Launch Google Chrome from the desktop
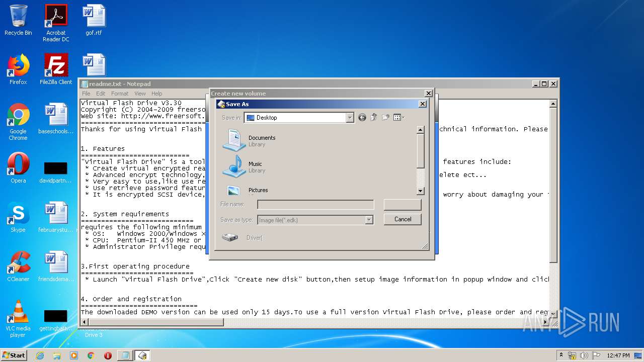This screenshot has height=362, width=644. (18, 122)
